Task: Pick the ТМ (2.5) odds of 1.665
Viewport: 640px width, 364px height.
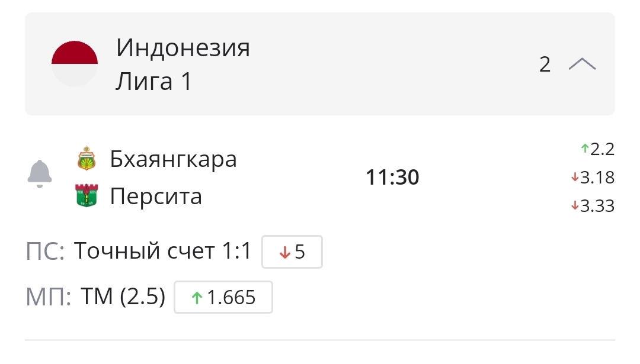Action: pyautogui.click(x=223, y=297)
